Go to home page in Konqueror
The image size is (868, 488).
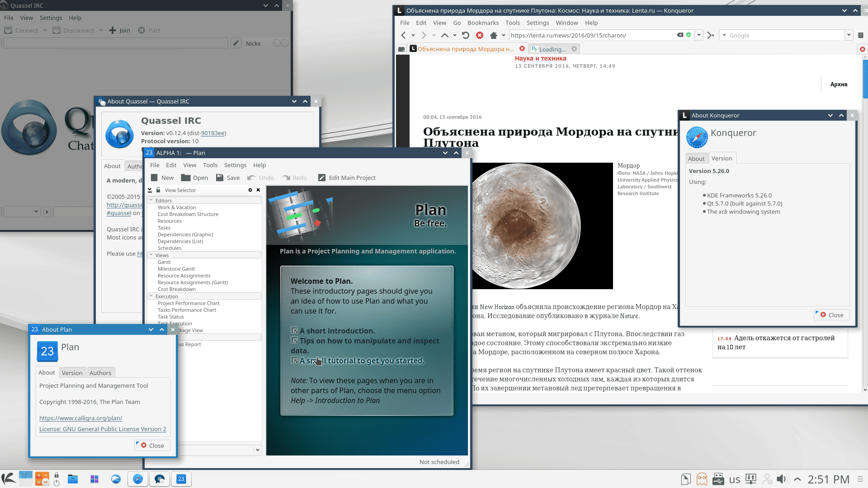494,35
